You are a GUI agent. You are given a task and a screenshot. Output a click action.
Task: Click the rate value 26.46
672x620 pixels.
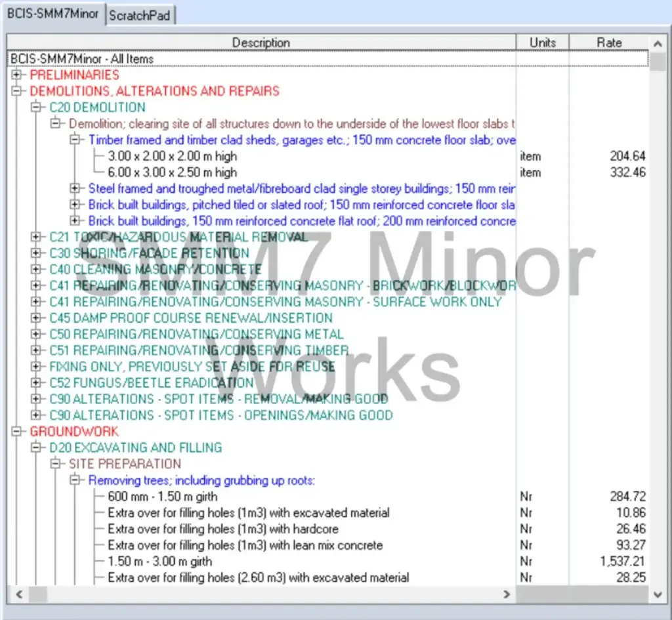tap(631, 529)
